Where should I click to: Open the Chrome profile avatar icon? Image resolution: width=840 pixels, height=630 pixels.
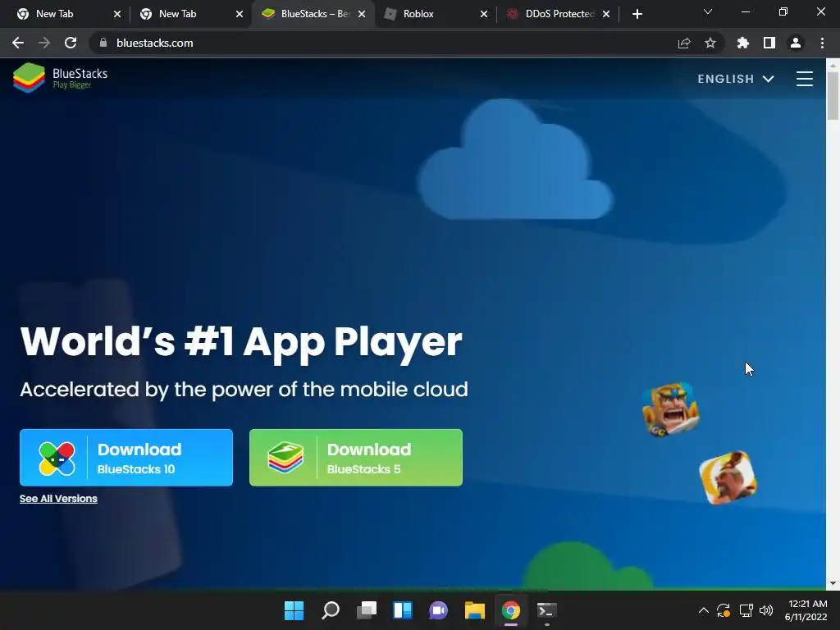coord(796,43)
